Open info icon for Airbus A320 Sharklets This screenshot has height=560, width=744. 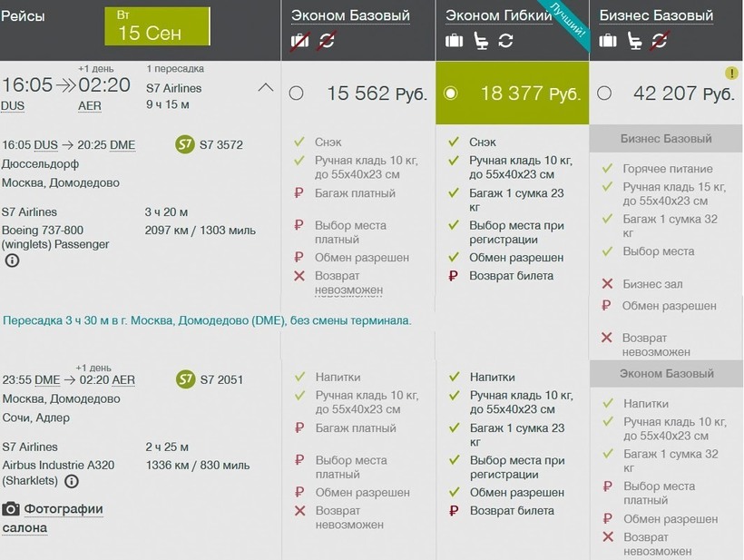71,481
